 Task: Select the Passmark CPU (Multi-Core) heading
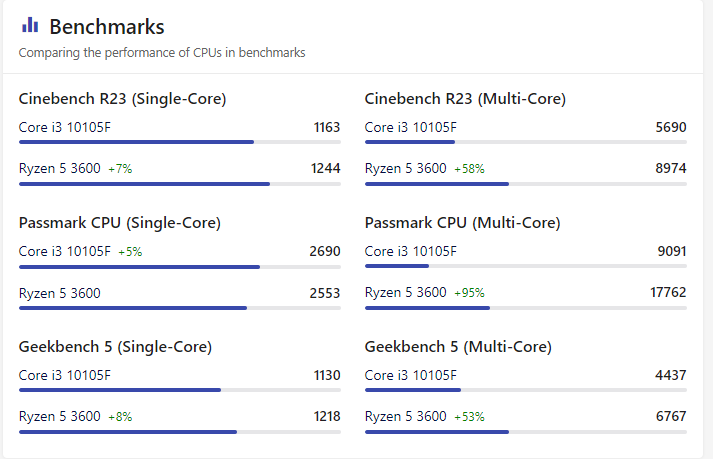tap(462, 223)
